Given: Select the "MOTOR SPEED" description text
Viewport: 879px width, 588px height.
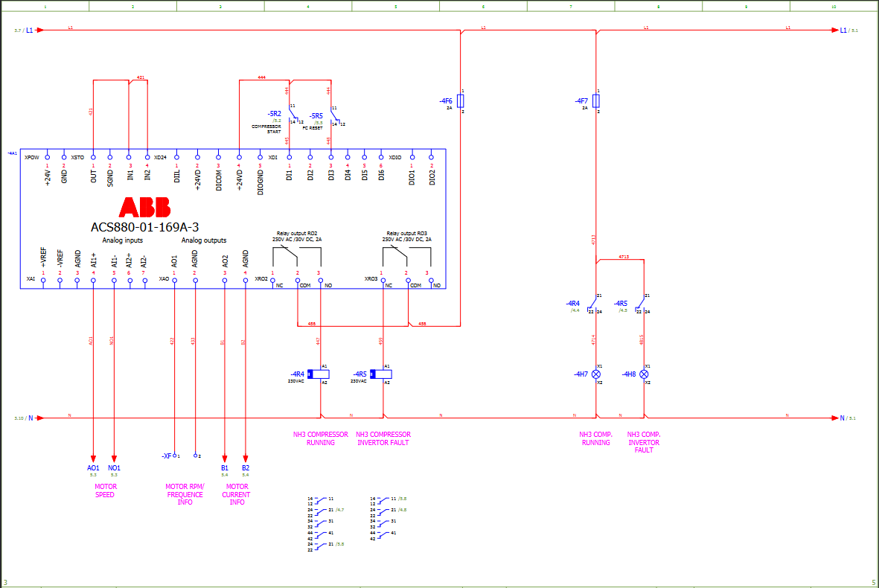Looking at the screenshot, I should [x=106, y=490].
